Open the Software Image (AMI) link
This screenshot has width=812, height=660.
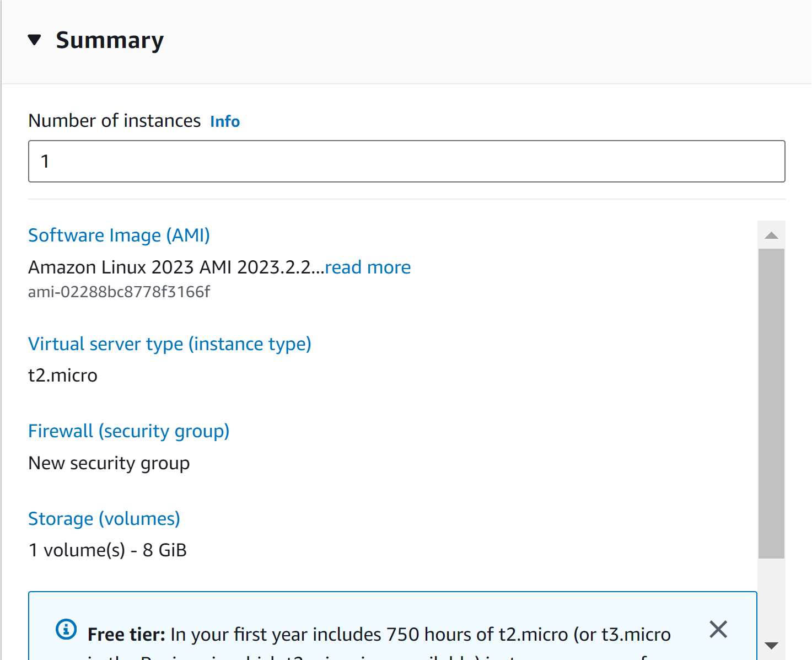119,235
